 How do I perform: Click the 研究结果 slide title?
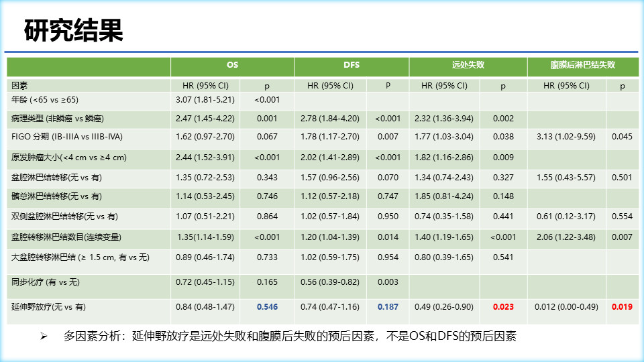click(x=74, y=31)
